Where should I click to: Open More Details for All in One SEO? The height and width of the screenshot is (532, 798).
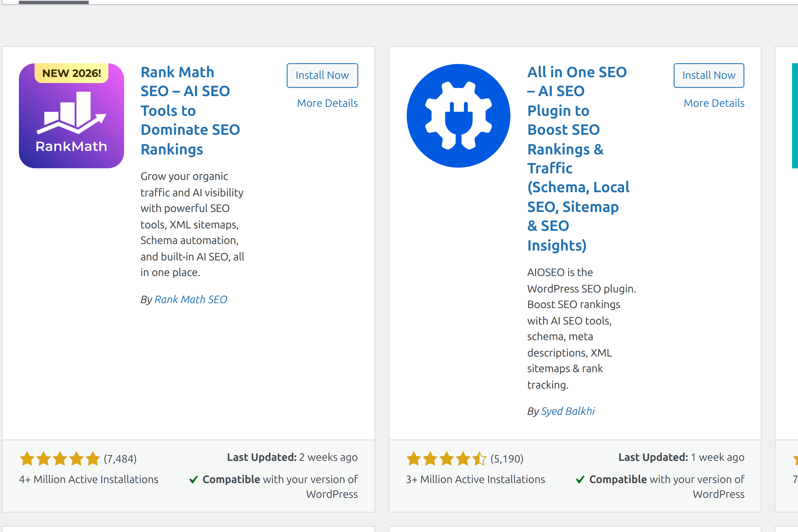click(x=714, y=103)
